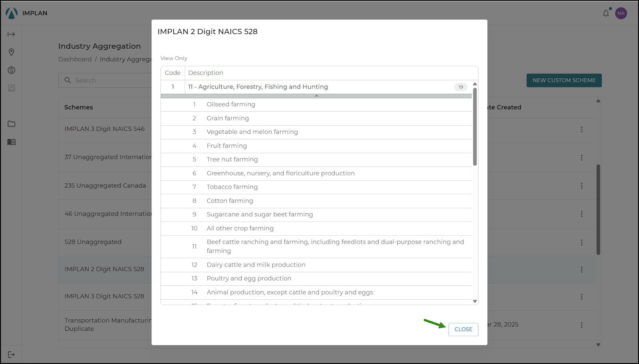Select Beef cattle ranching and farming row
The height and width of the screenshot is (364, 639).
316,247
